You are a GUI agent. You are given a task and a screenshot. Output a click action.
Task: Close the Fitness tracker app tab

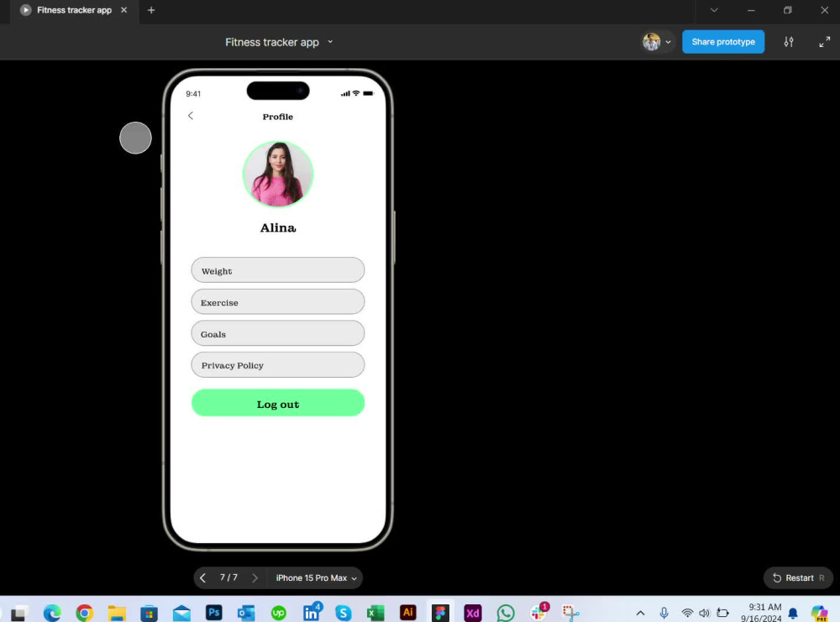coord(123,10)
